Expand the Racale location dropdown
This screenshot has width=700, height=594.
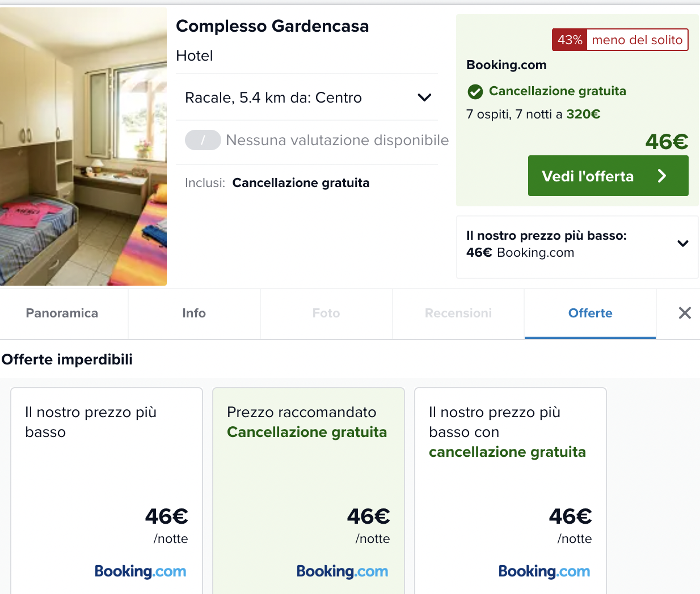tap(424, 97)
